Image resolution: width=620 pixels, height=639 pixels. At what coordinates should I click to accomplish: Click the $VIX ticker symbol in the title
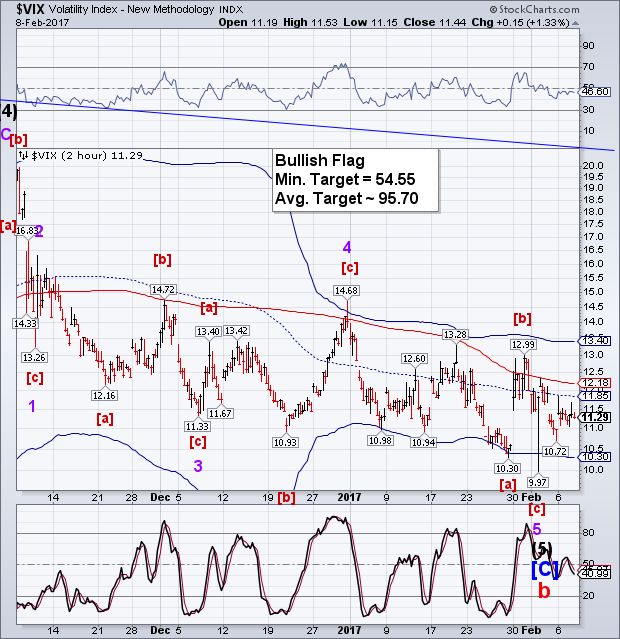tap(22, 9)
